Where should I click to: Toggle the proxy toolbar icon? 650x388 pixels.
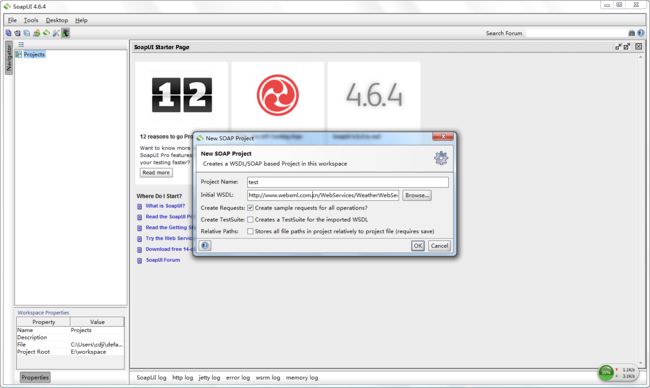[x=65, y=33]
